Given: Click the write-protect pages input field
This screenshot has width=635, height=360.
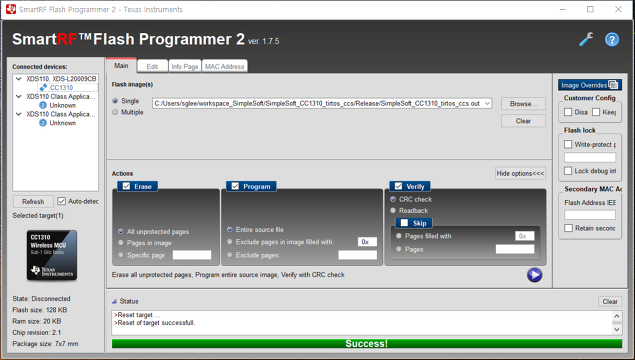Looking at the screenshot, I should click(x=590, y=158).
